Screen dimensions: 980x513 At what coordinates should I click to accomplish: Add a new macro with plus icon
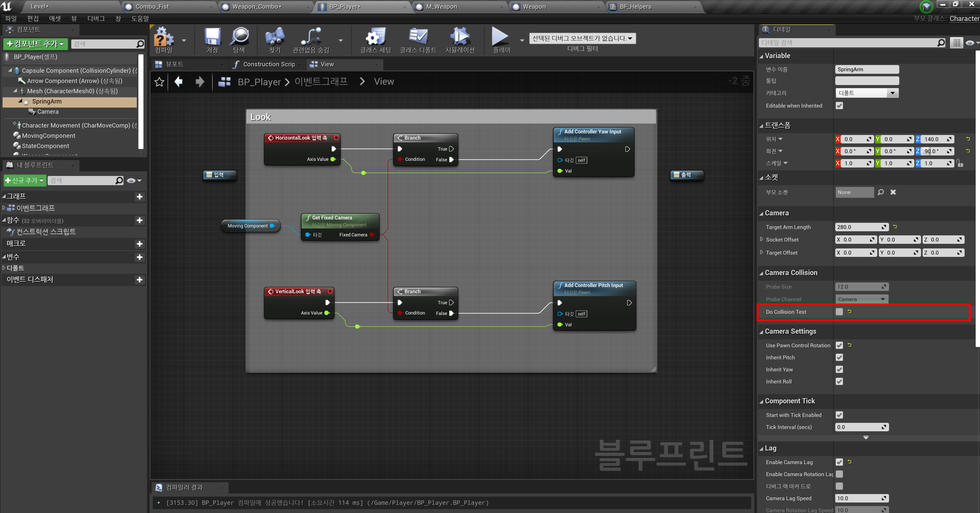pos(139,244)
